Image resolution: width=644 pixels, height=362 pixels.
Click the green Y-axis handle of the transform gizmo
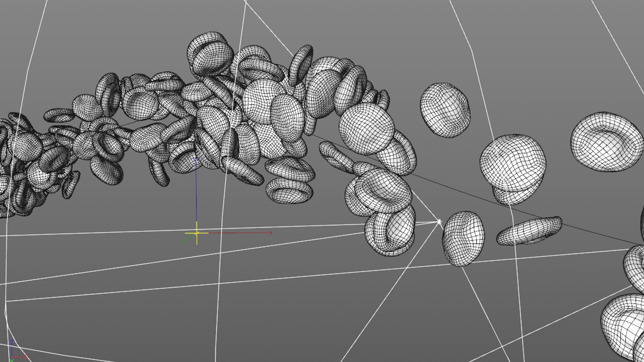coord(182,241)
